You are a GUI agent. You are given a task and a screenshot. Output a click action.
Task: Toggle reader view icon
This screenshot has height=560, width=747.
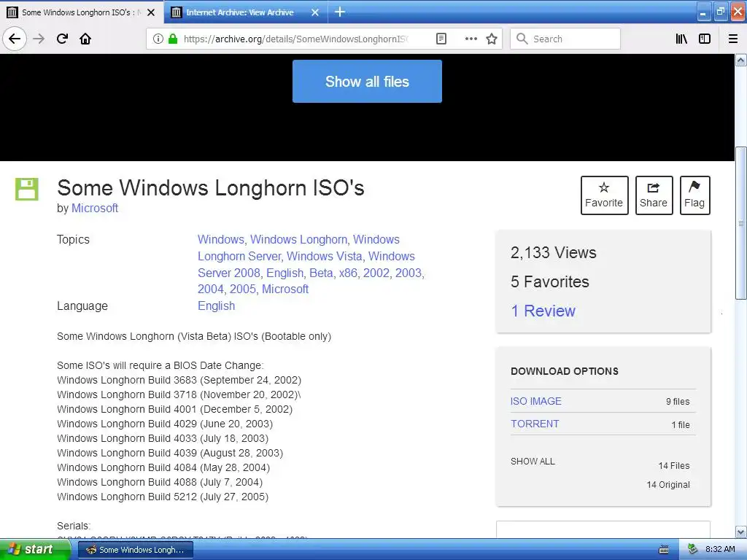click(441, 39)
